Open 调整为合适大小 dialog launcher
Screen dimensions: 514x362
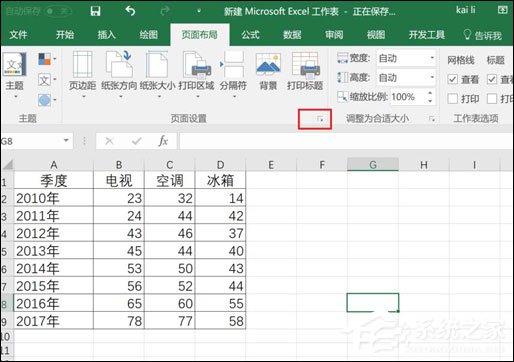[432, 119]
